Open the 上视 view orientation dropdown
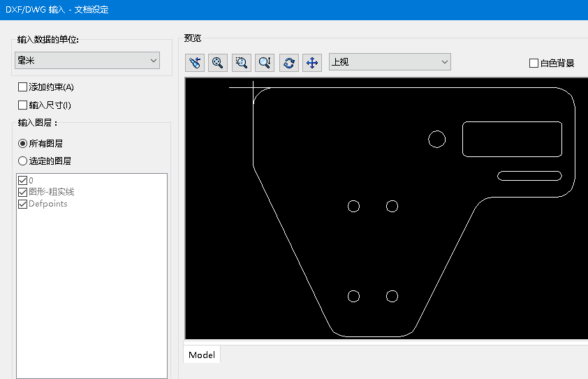 (390, 62)
